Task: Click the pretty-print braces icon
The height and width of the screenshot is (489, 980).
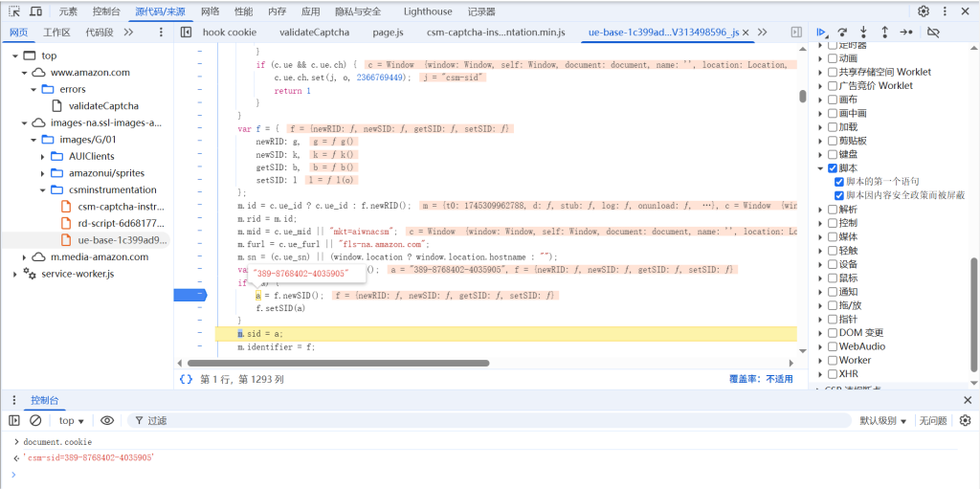Action: pos(187,379)
